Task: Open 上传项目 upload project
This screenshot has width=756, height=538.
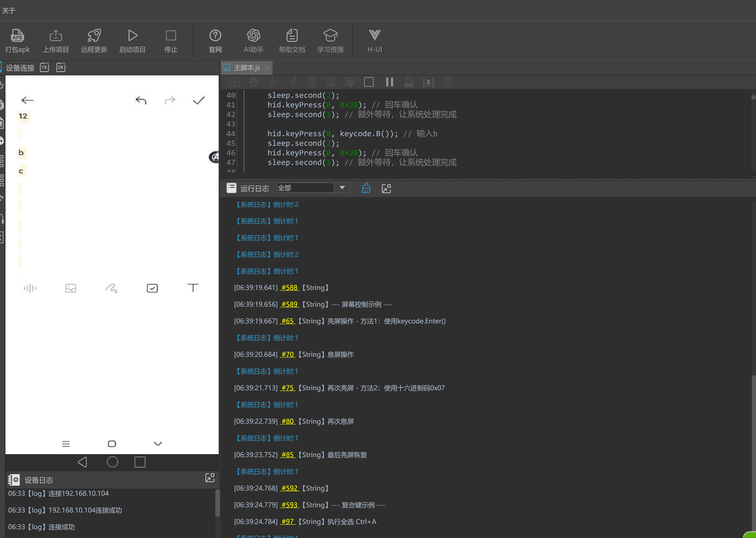Action: (x=56, y=41)
